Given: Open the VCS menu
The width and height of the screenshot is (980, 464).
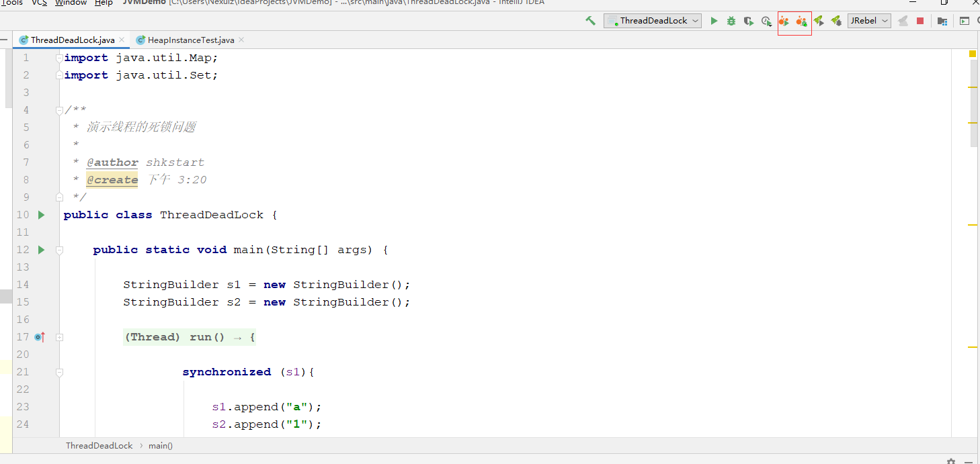Looking at the screenshot, I should pyautogui.click(x=40, y=3).
